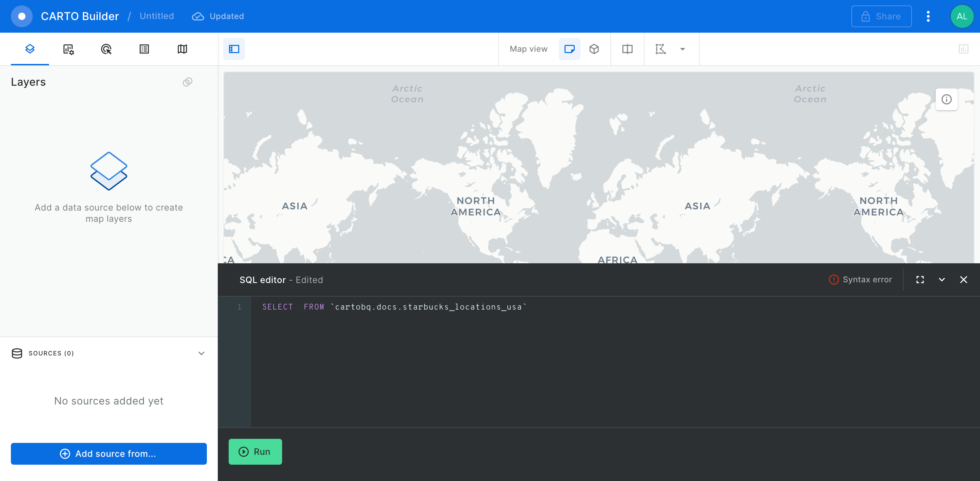Screen dimensions: 980x481
Task: Expand the Sources section chevron
Action: pos(201,353)
